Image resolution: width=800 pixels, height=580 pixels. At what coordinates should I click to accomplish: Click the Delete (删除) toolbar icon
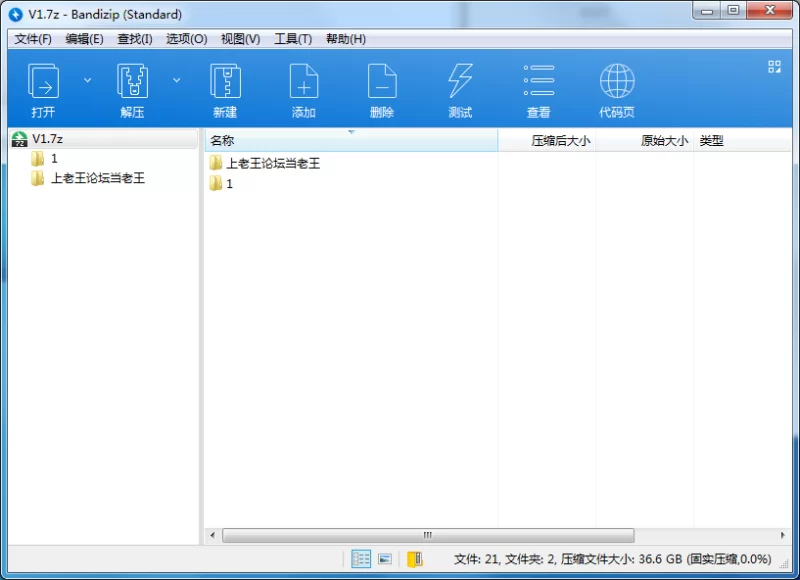[382, 81]
